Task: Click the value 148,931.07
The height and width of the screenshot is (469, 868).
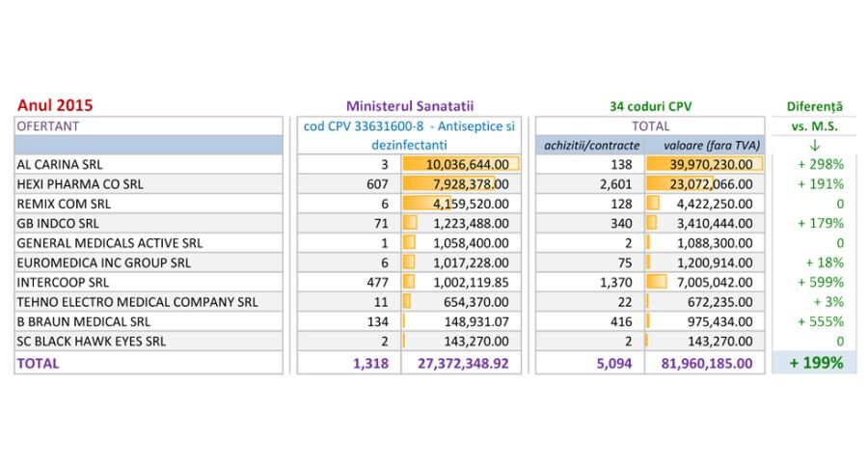Action: click(x=476, y=321)
